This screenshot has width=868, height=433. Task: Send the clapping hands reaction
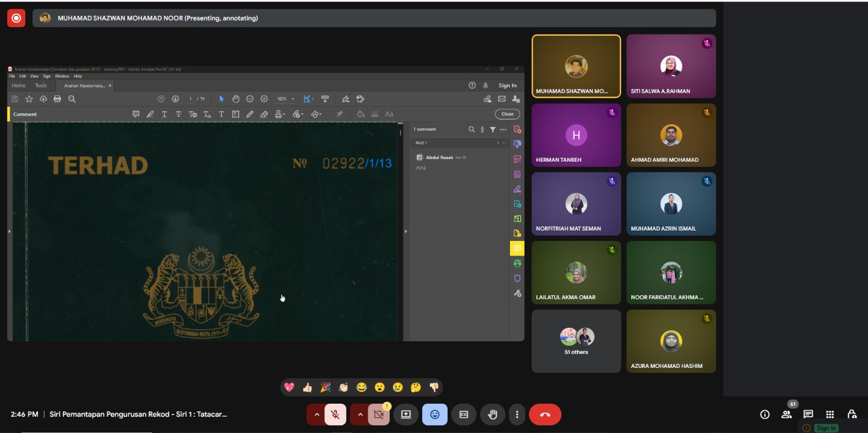pos(343,387)
